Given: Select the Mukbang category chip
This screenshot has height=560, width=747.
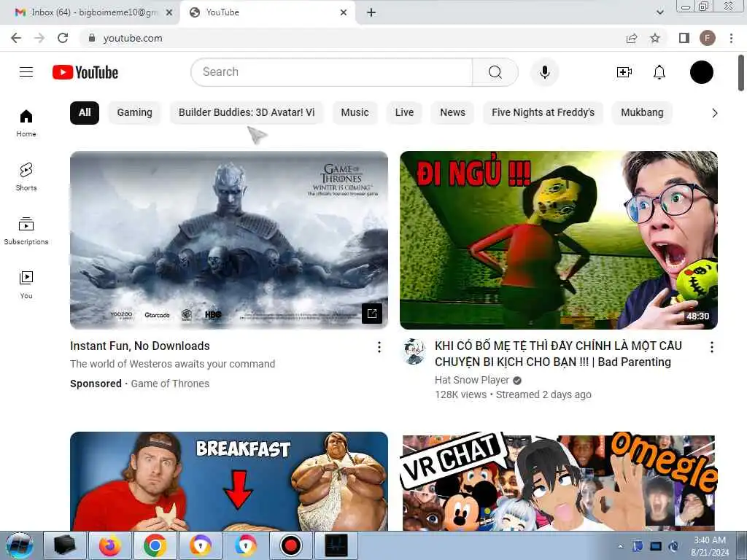Looking at the screenshot, I should [642, 113].
